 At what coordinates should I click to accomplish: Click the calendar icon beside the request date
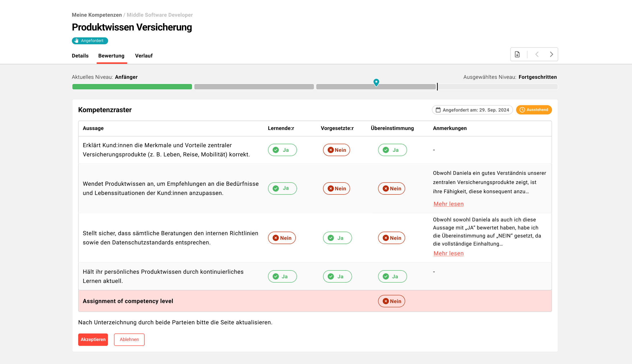438,110
